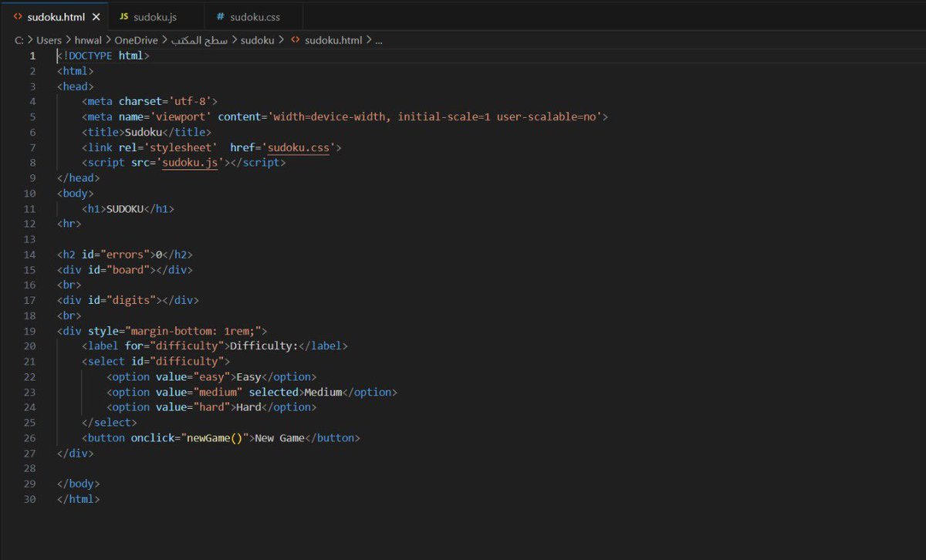Follow the underlined 'sudoku.css' href link
926x560 pixels.
299,147
